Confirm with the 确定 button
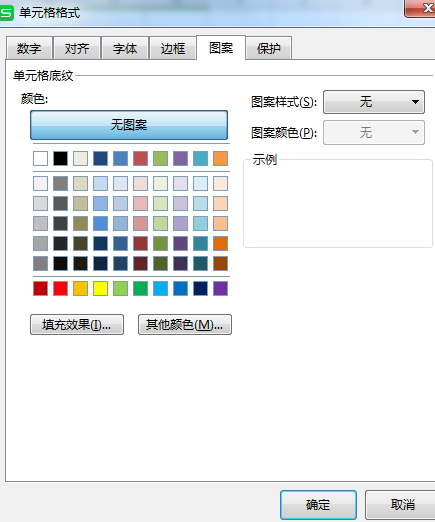Viewport: 435px width, 522px height. pyautogui.click(x=318, y=505)
